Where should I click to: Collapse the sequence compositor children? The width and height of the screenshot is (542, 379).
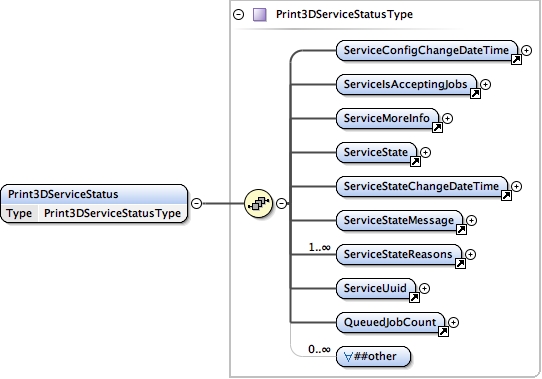pyautogui.click(x=282, y=203)
